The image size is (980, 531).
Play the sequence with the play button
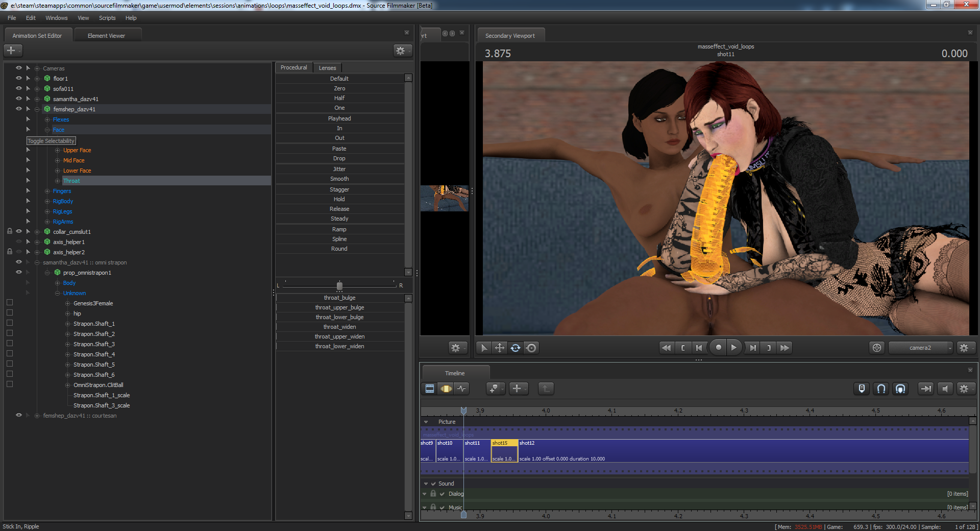(734, 348)
